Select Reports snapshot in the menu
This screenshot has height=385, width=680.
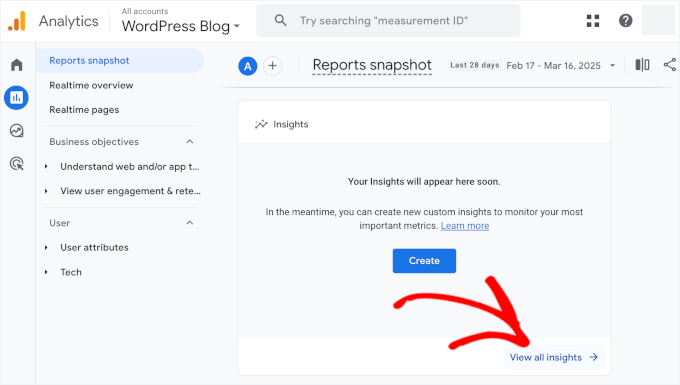coord(120,61)
